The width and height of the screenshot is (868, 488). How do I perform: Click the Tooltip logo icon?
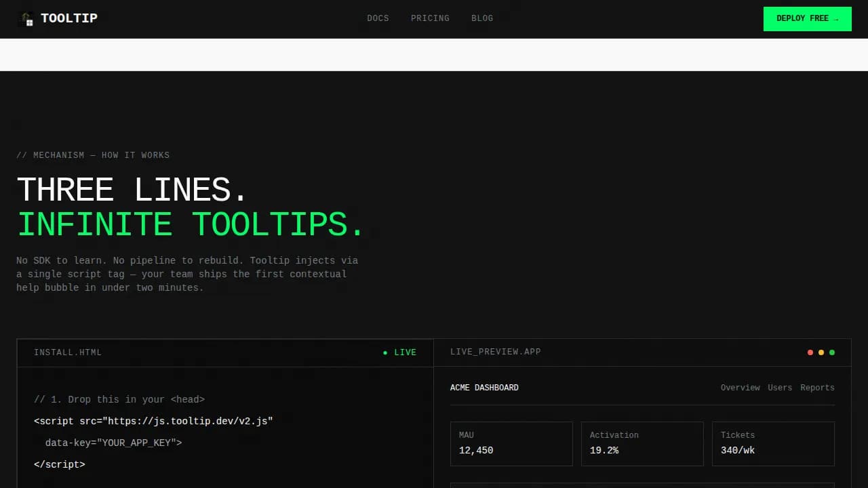click(x=26, y=19)
